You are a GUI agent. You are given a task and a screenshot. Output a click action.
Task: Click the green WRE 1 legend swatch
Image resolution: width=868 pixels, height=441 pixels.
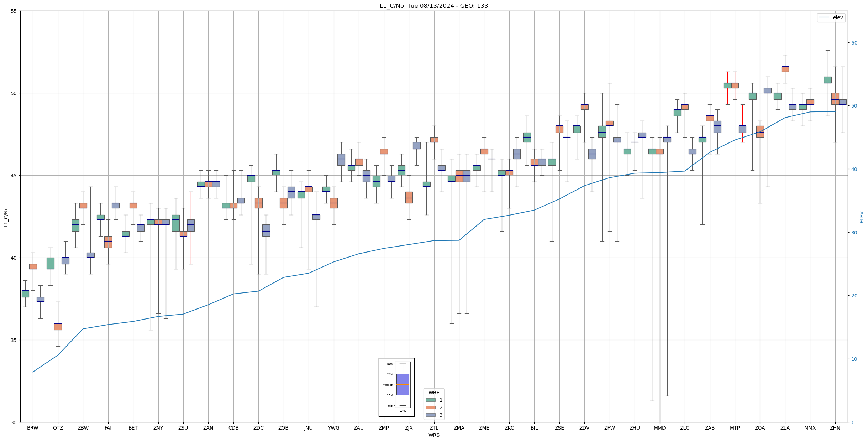(x=430, y=400)
